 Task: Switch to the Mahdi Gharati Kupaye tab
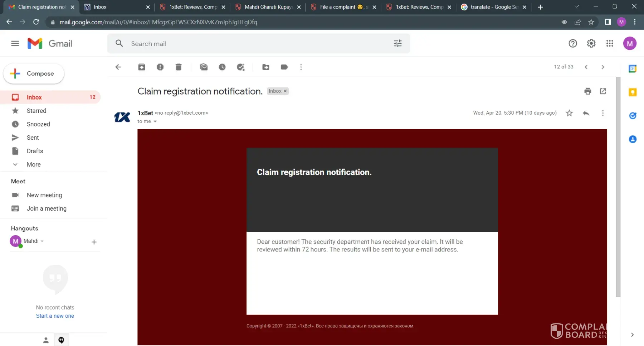tap(268, 7)
